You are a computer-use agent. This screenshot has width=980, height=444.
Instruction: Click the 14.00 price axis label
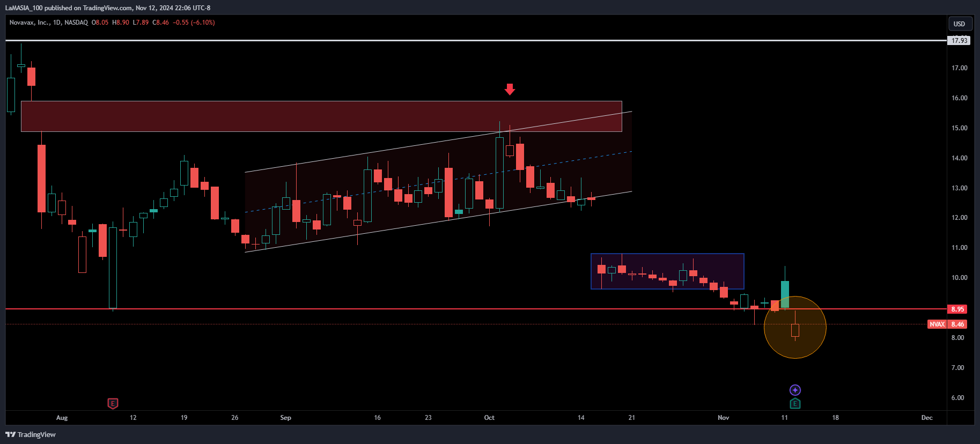[959, 158]
